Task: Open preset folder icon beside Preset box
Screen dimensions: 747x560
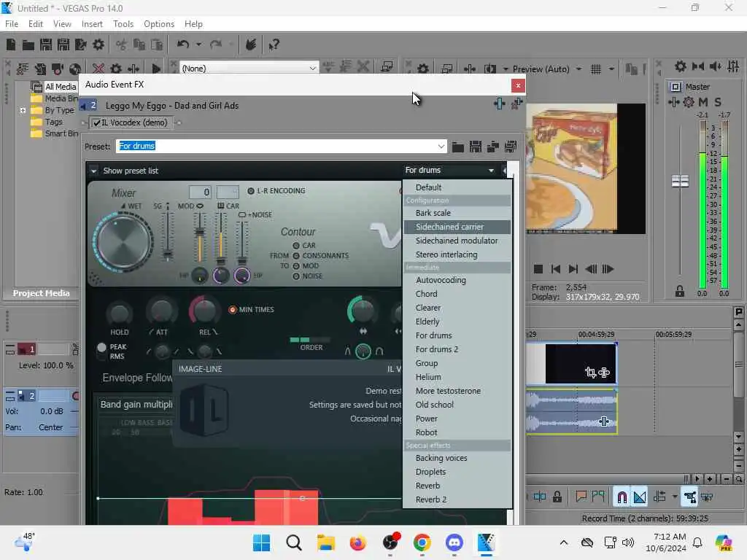Action: point(458,147)
